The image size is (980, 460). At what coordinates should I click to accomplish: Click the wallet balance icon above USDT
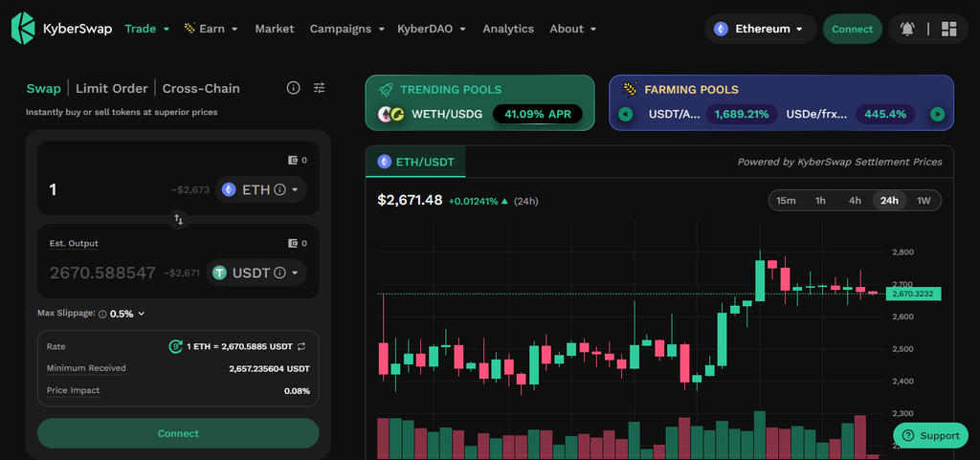pyautogui.click(x=293, y=244)
